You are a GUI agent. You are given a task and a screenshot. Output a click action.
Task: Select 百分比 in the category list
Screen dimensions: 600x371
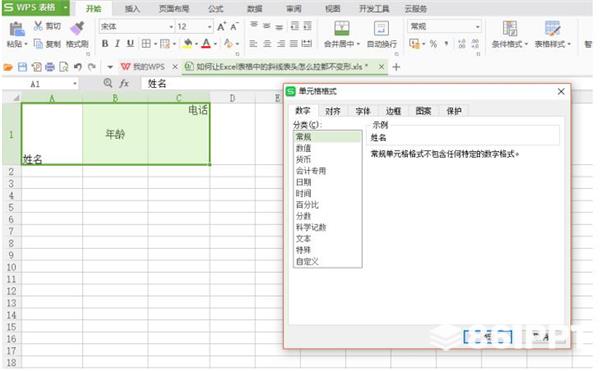327,205
